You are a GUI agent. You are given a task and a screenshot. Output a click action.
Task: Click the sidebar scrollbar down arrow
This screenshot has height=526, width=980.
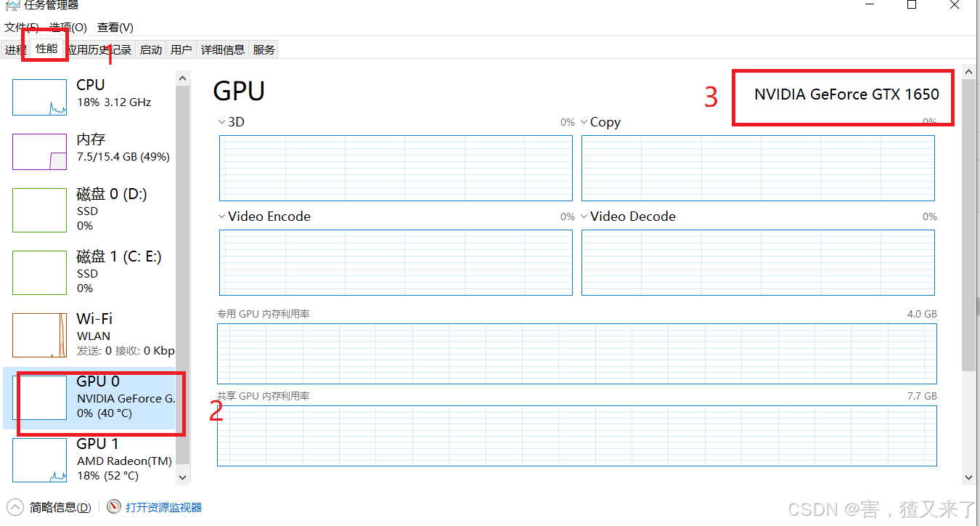182,477
